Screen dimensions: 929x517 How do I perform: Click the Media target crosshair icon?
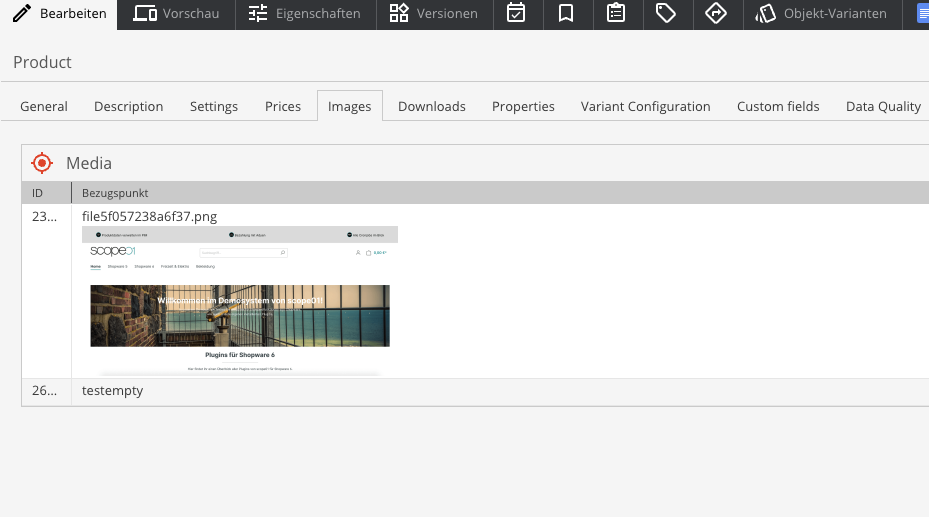42,163
